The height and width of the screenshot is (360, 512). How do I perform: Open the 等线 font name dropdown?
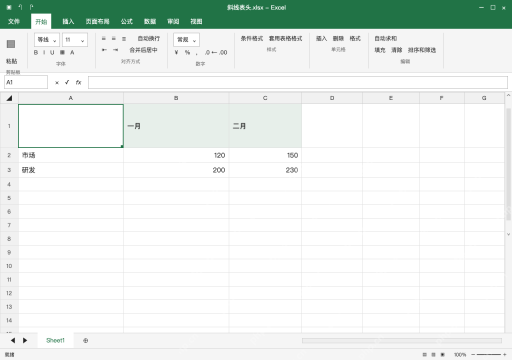[47, 40]
